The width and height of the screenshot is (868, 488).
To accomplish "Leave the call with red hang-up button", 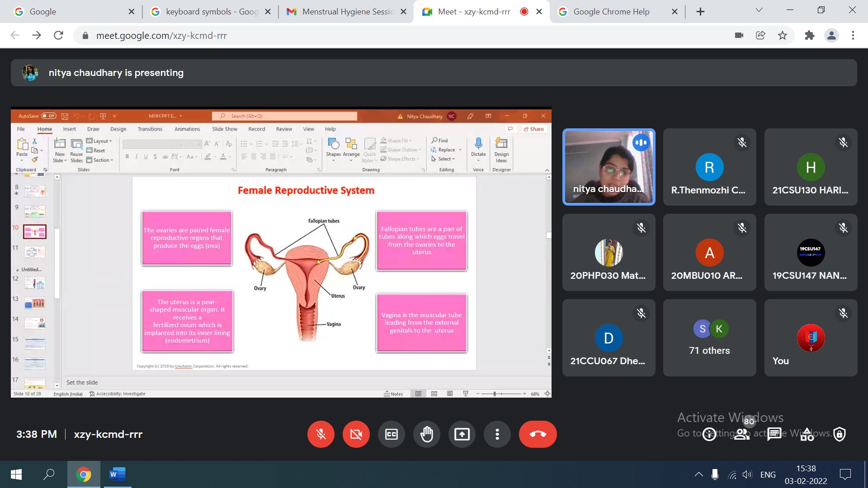I will [538, 434].
